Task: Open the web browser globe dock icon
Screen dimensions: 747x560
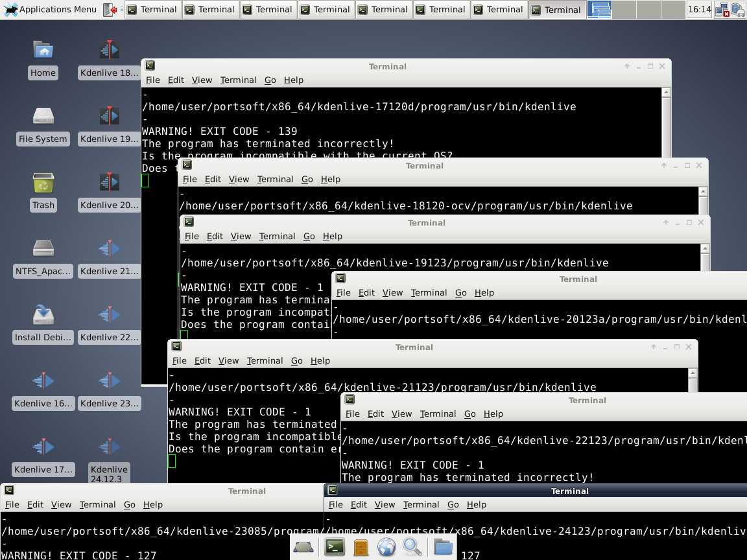Action: click(x=386, y=547)
